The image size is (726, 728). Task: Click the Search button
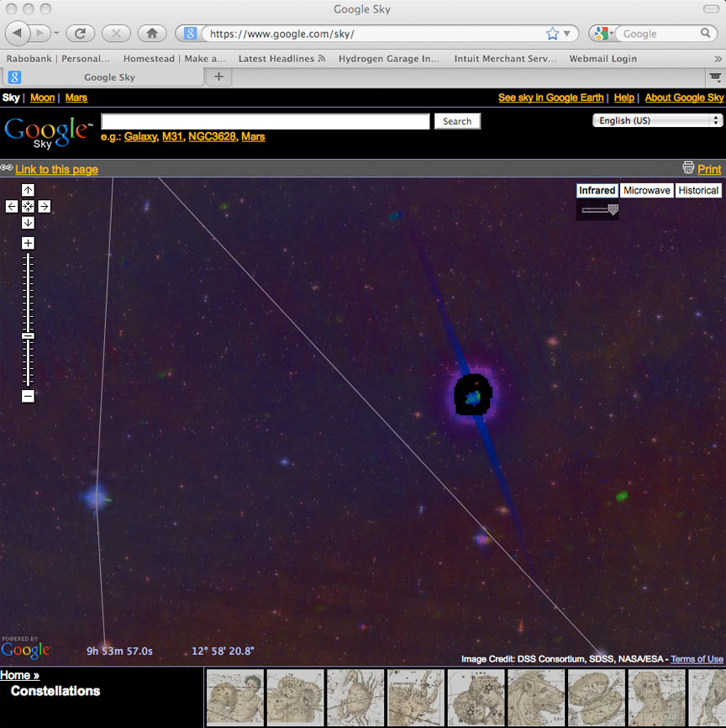[x=457, y=121]
